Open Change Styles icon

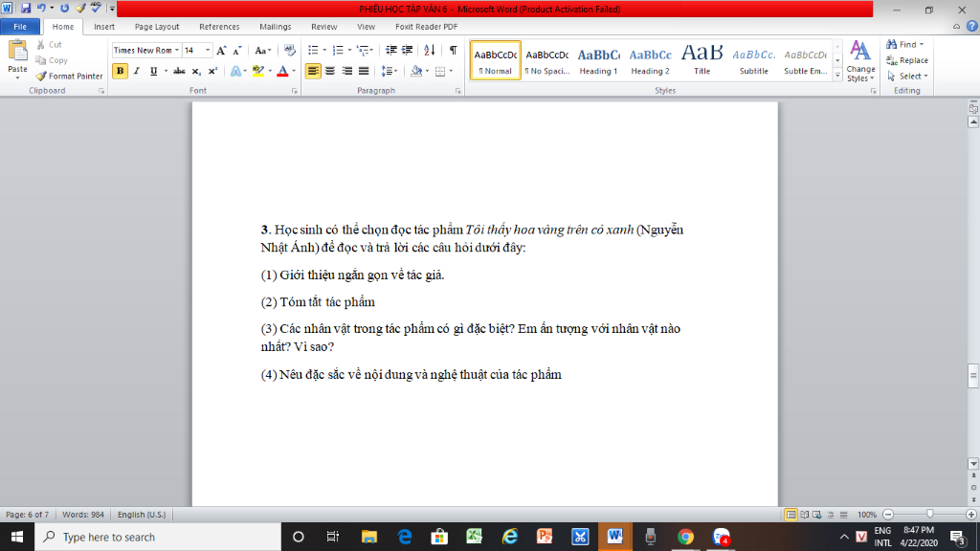pyautogui.click(x=860, y=60)
